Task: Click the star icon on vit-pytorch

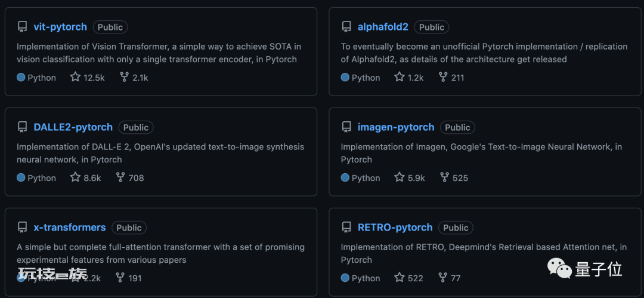Action: 75,77
